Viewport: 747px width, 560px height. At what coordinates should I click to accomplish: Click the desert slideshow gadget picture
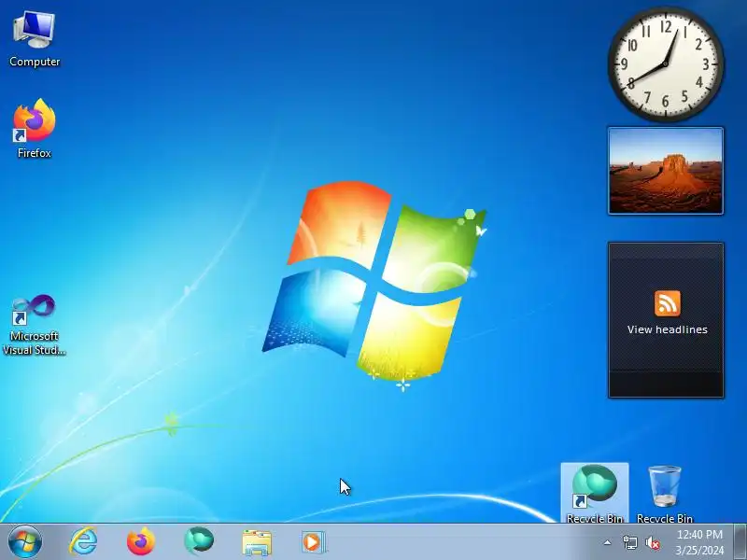(666, 171)
